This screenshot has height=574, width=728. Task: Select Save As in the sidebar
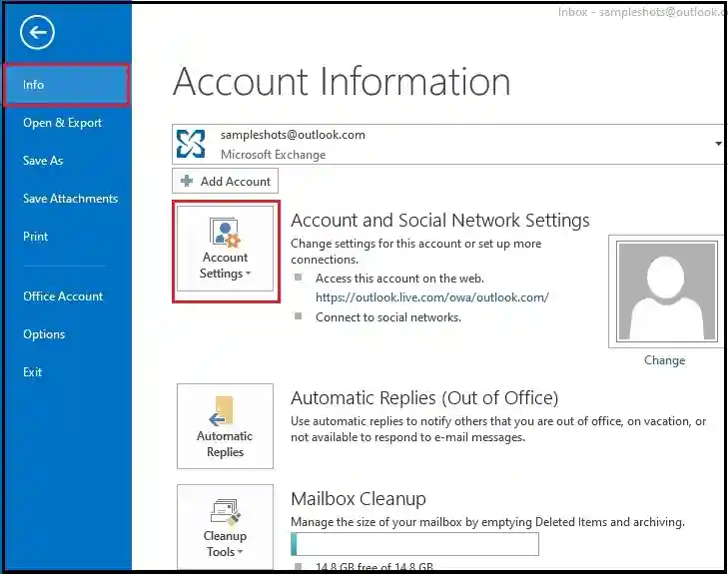[43, 161]
